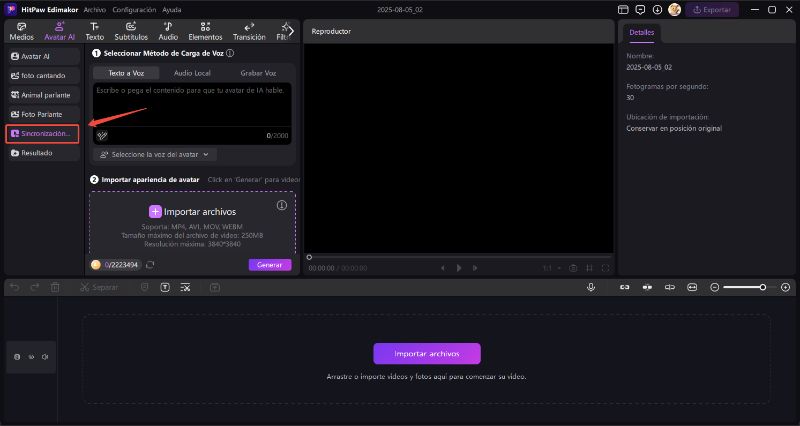Open the player aspect ratio 1:1 dropdown
800x426 pixels.
pos(549,268)
